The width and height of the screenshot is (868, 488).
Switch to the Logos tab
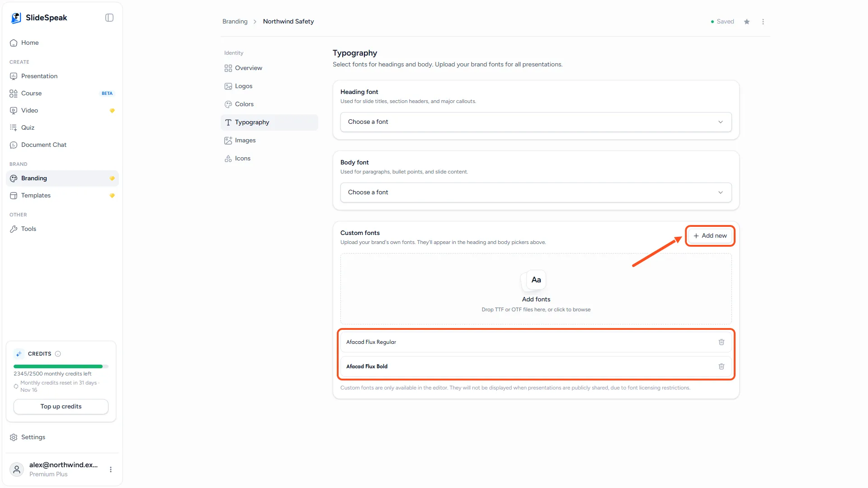click(269, 86)
